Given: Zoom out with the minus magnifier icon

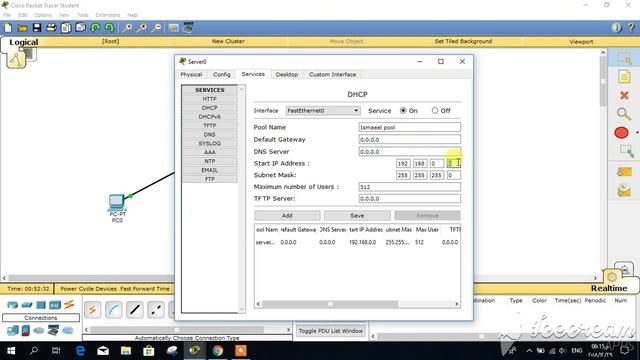Looking at the screenshot, I should [156, 28].
